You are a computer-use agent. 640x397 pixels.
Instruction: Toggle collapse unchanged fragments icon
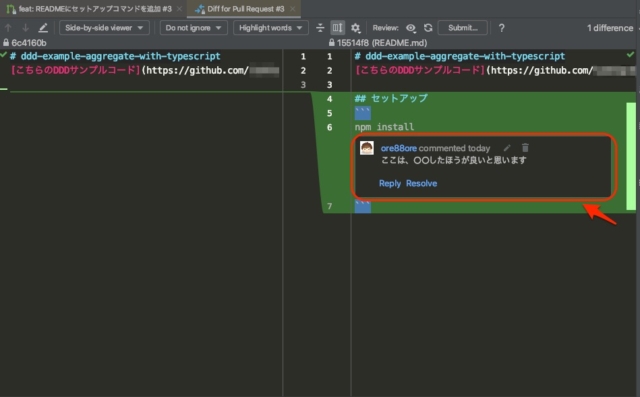click(320, 28)
